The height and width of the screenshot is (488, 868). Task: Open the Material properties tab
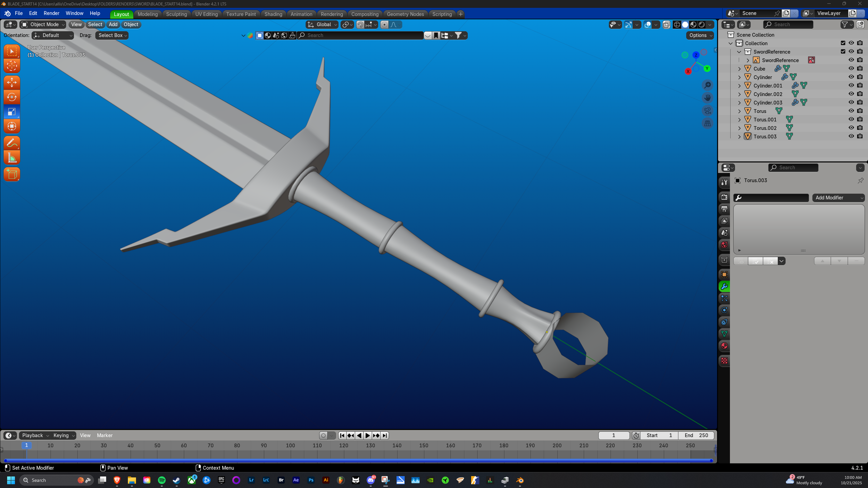(x=724, y=346)
